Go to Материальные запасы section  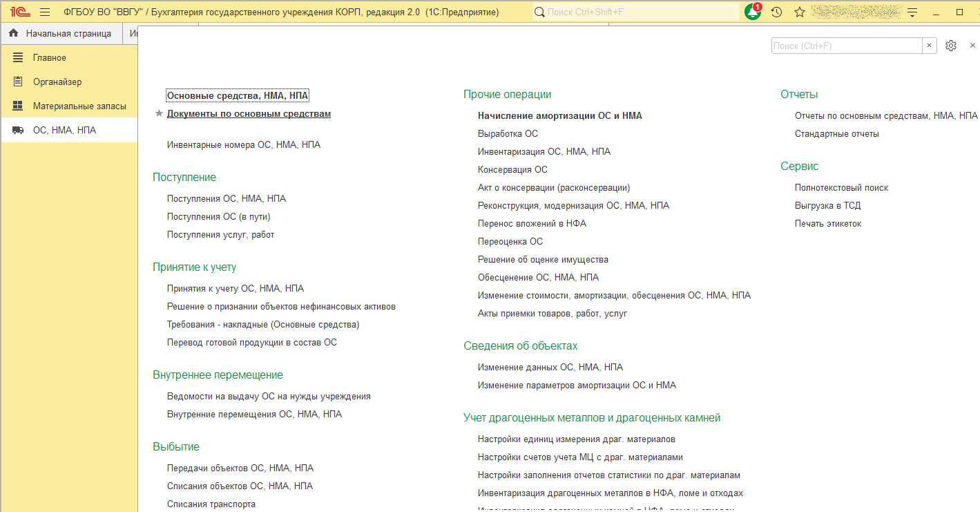[79, 106]
